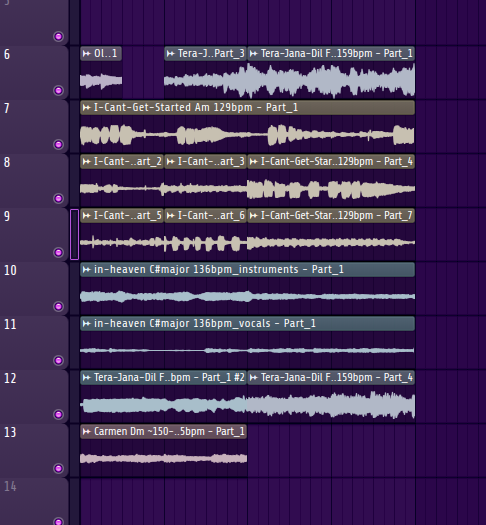
Task: Mute track 7 using its purple LED
Action: tap(59, 144)
